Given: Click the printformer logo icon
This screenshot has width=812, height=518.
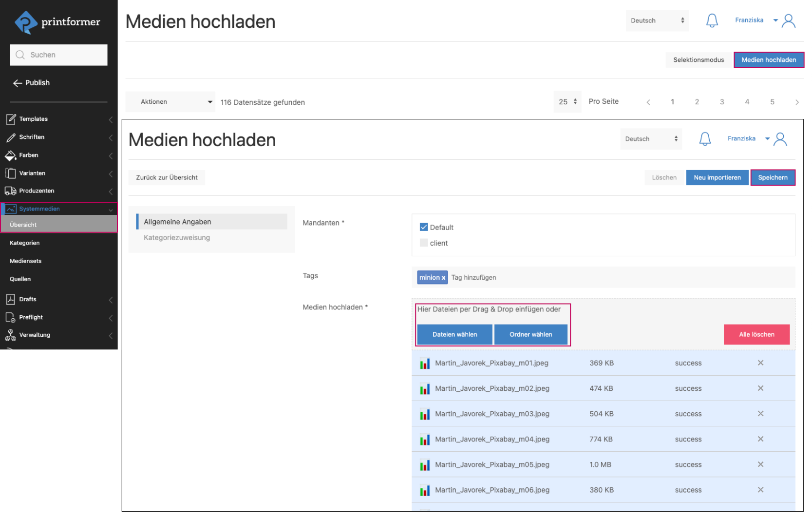Looking at the screenshot, I should 26,22.
